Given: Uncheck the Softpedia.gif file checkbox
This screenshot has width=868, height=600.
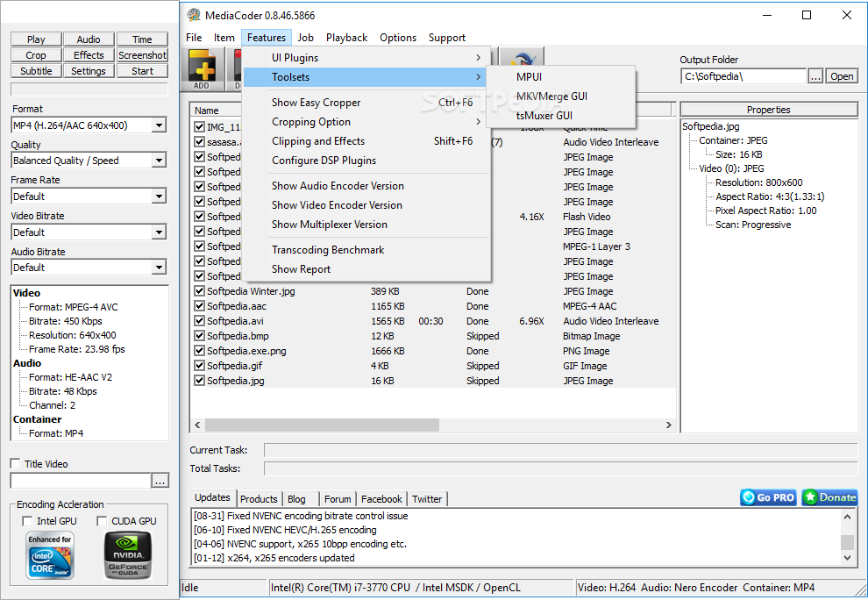Looking at the screenshot, I should tap(199, 366).
